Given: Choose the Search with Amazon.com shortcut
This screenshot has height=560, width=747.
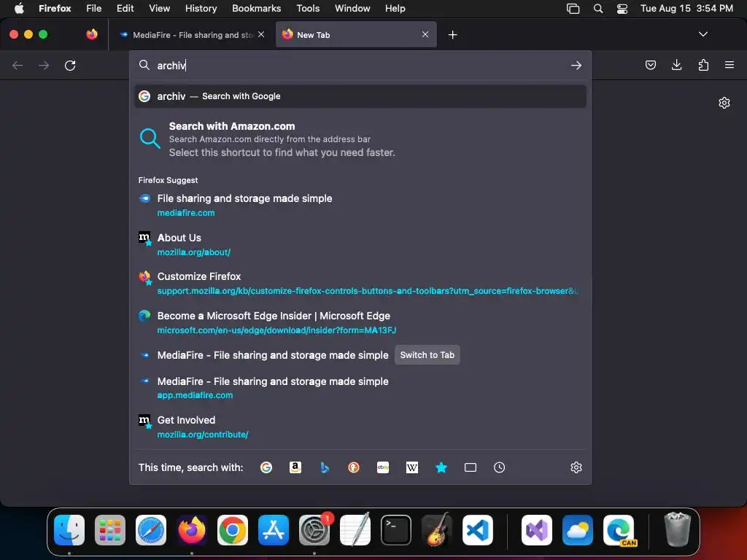Looking at the screenshot, I should tap(360, 139).
